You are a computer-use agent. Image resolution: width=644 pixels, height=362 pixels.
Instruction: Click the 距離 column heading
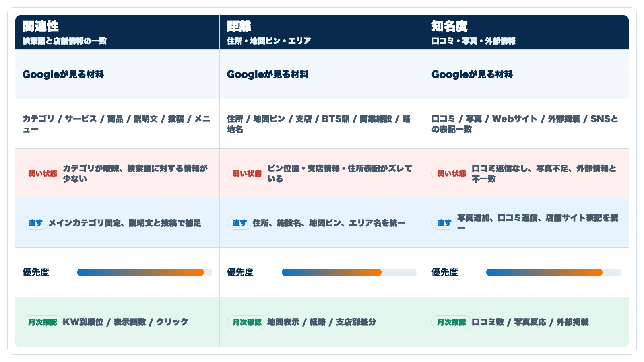[x=239, y=27]
